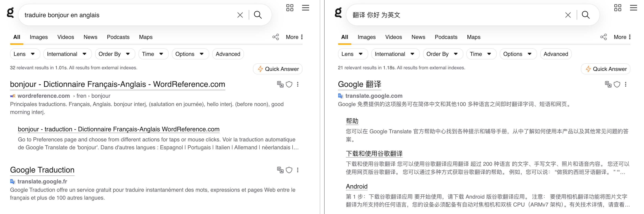Open hamburger menu in right window
The width and height of the screenshot is (644, 214).
click(x=633, y=8)
